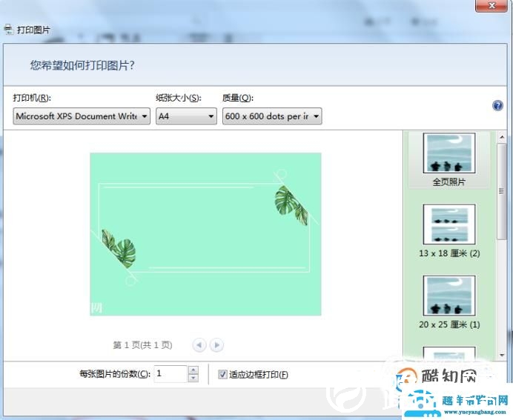Open the 质量 600 x 600 dpi dropdown
Viewport: 513px width, 420px height.
[272, 116]
